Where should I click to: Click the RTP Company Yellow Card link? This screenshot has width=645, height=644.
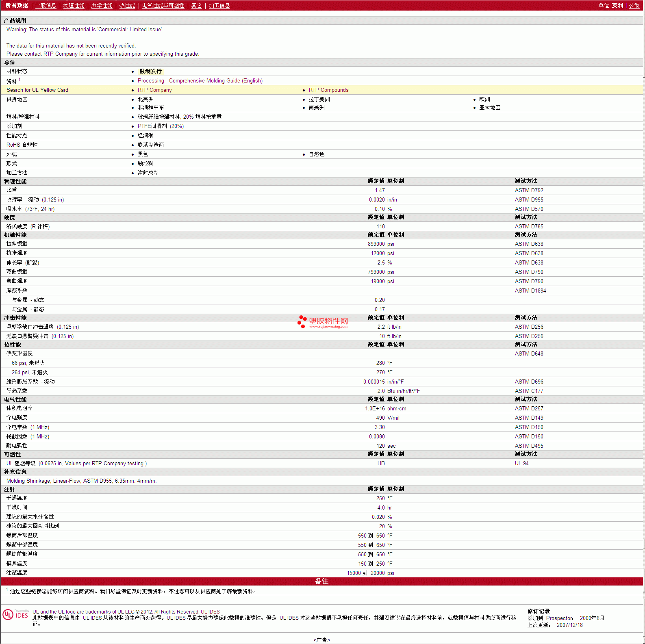pyautogui.click(x=154, y=90)
